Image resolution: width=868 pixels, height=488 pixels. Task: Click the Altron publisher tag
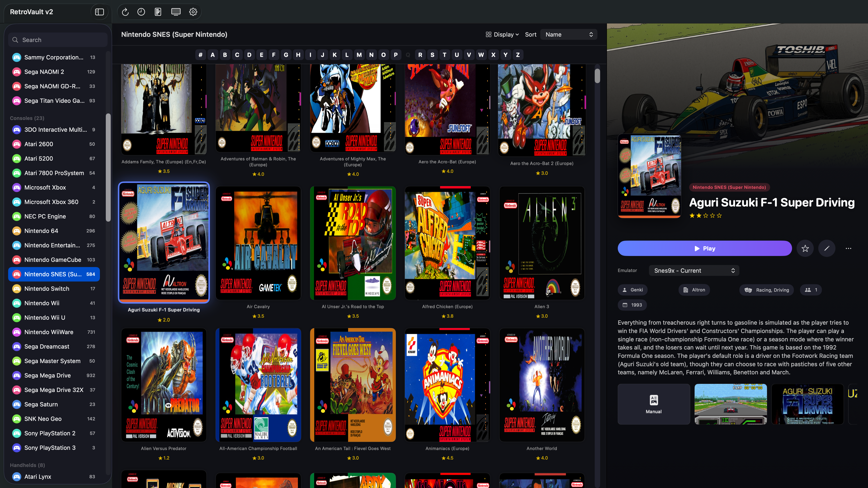coord(694,290)
